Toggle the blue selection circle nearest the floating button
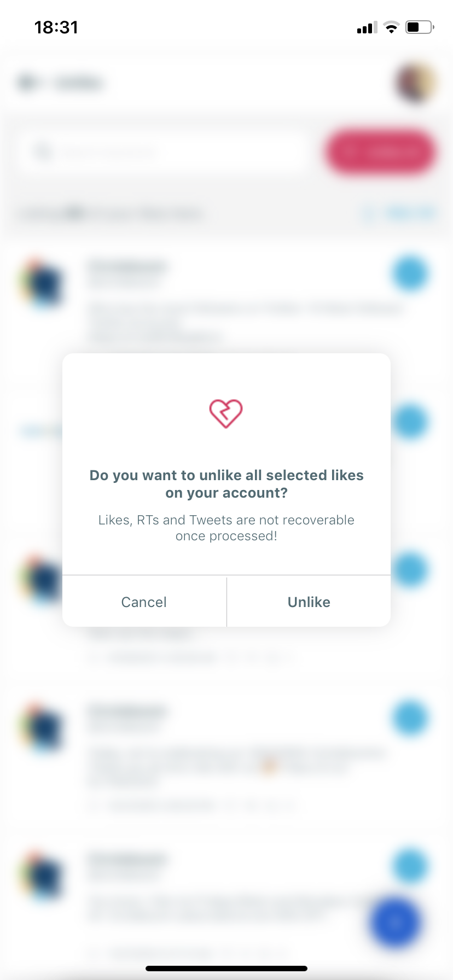Viewport: 453px width, 980px height. point(410,866)
